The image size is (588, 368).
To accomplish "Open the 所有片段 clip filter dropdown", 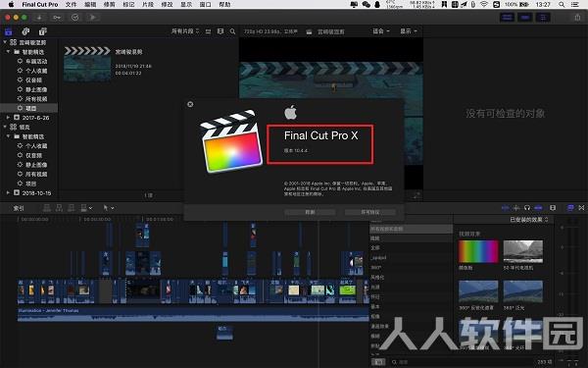I will point(185,31).
